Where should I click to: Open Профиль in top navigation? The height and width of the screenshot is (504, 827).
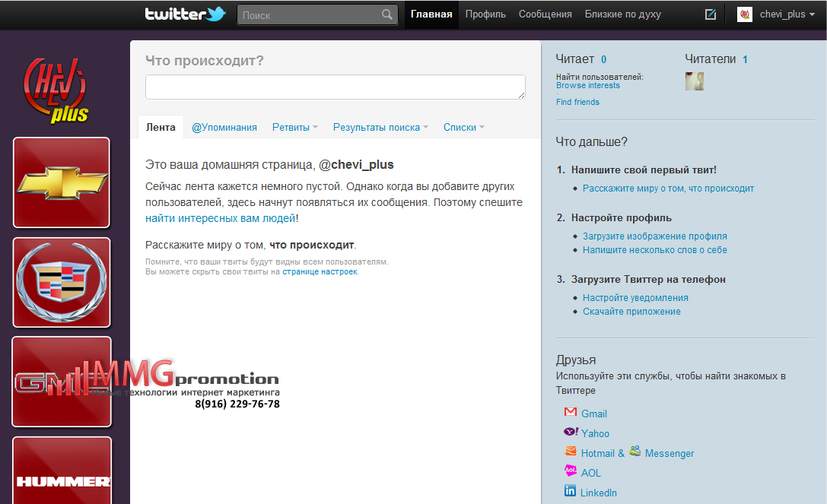485,14
